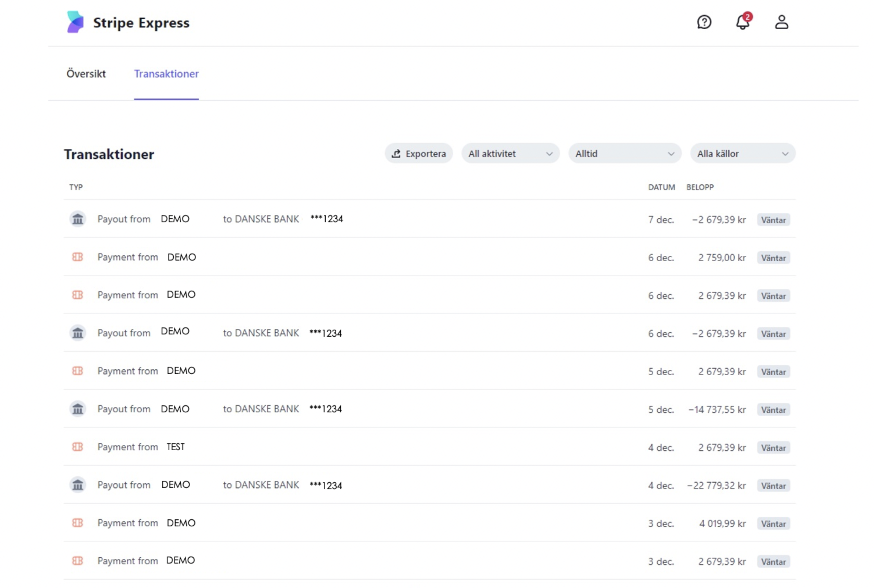Click the DATUM column header
This screenshot has width=874, height=588.
[662, 187]
